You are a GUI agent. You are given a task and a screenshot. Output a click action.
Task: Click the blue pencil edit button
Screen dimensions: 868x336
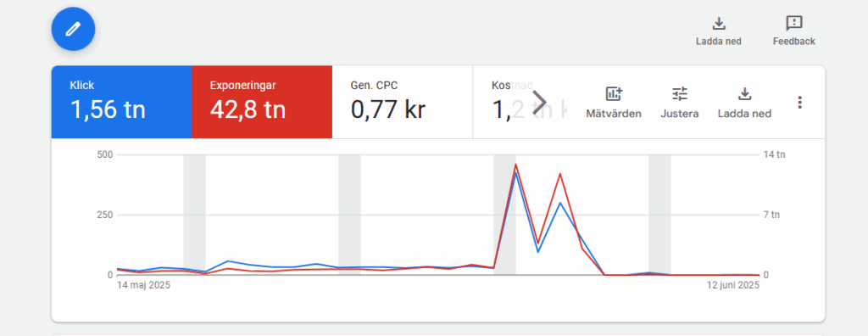click(73, 29)
